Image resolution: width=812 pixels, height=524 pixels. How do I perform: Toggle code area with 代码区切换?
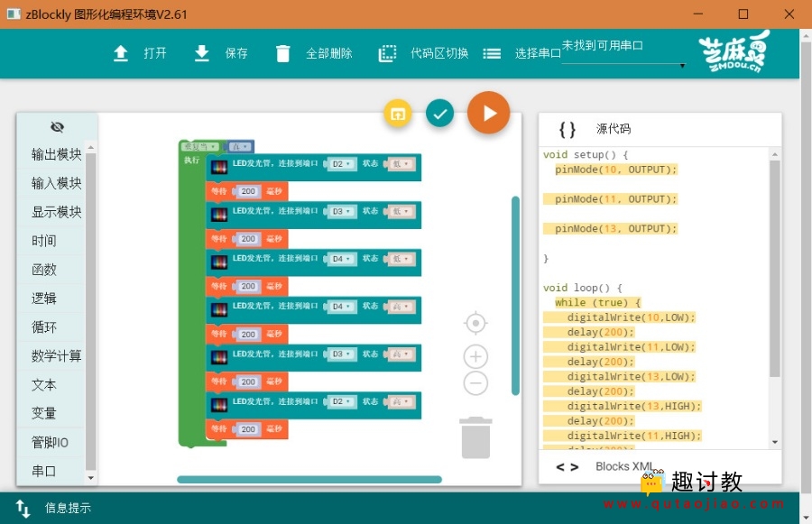pos(439,53)
